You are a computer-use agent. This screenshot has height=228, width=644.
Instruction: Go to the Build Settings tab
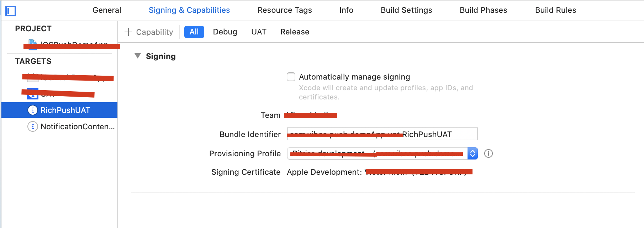[406, 10]
